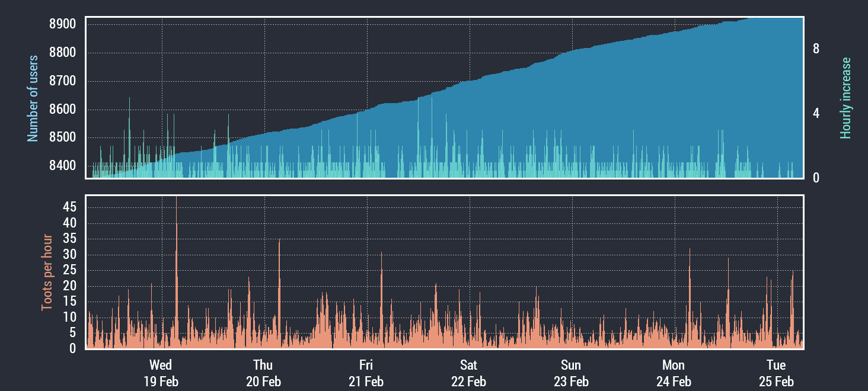
Task: Select the "Sun 23 Feb" date label
Action: click(x=571, y=373)
